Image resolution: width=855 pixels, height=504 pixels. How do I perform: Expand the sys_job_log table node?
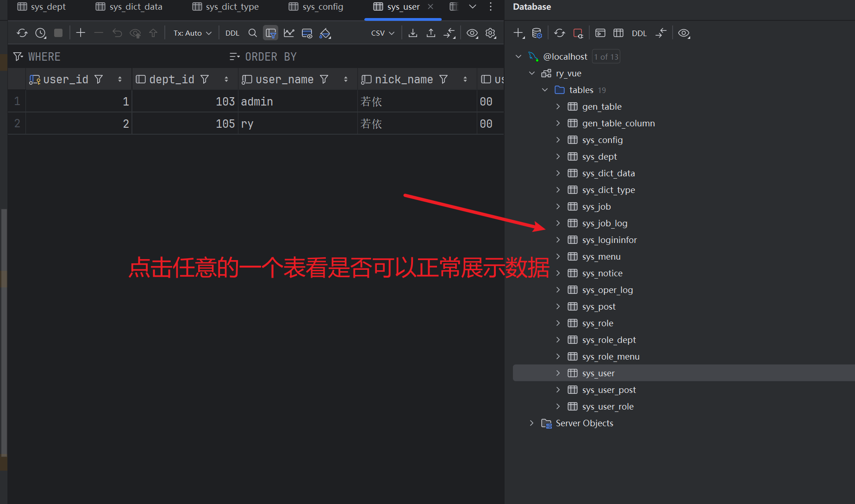(558, 223)
